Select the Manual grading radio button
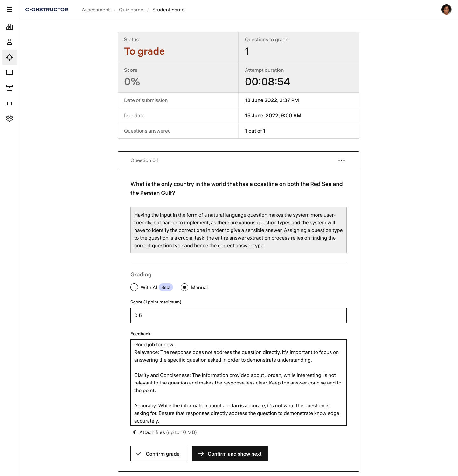The width and height of the screenshot is (458, 476). (184, 287)
